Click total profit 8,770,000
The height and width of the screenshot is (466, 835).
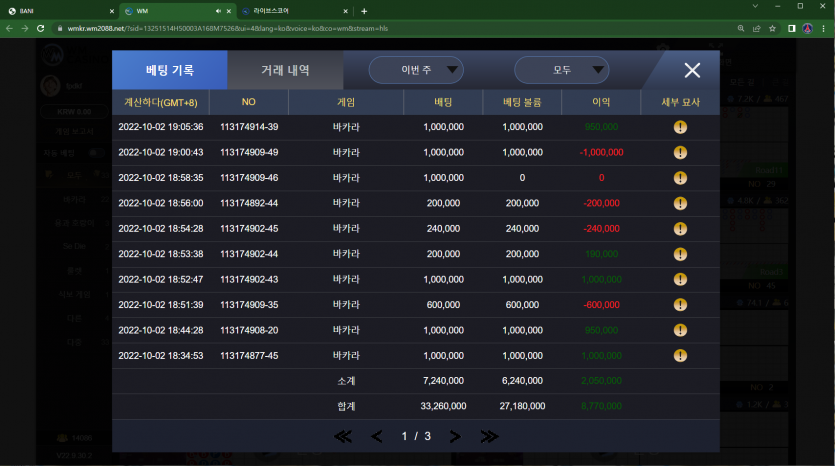[x=601, y=406]
